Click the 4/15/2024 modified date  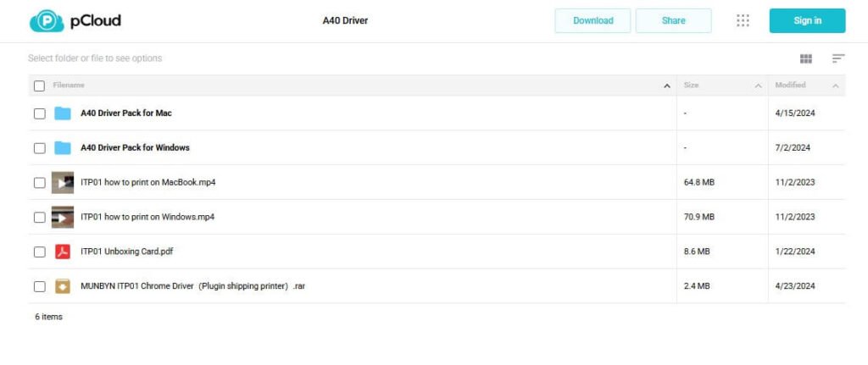[795, 113]
